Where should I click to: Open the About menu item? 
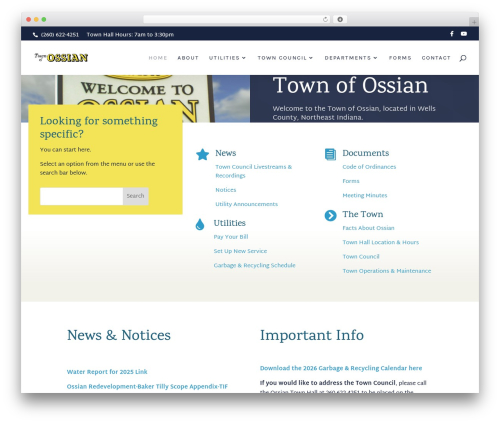coord(188,58)
